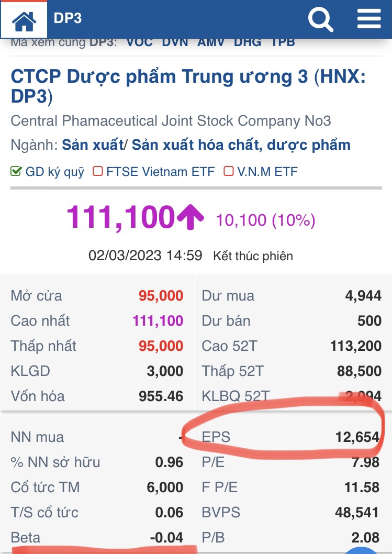
Task: Open the TPB related ticker link
Action: click(x=283, y=42)
